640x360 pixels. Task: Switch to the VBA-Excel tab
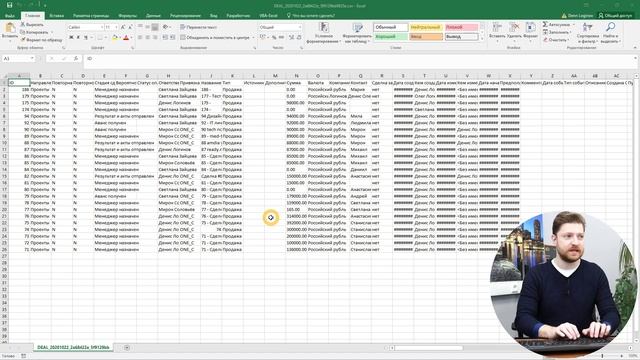tap(268, 16)
